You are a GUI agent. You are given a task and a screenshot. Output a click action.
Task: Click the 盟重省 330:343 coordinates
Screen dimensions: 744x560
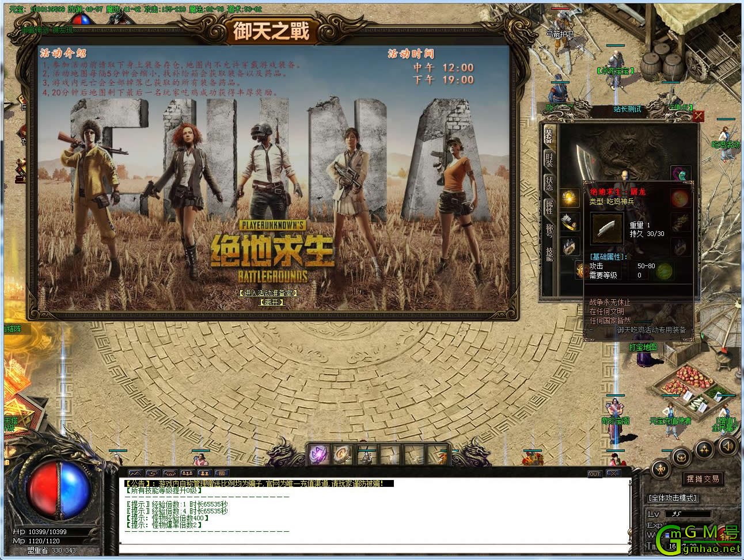click(x=51, y=551)
